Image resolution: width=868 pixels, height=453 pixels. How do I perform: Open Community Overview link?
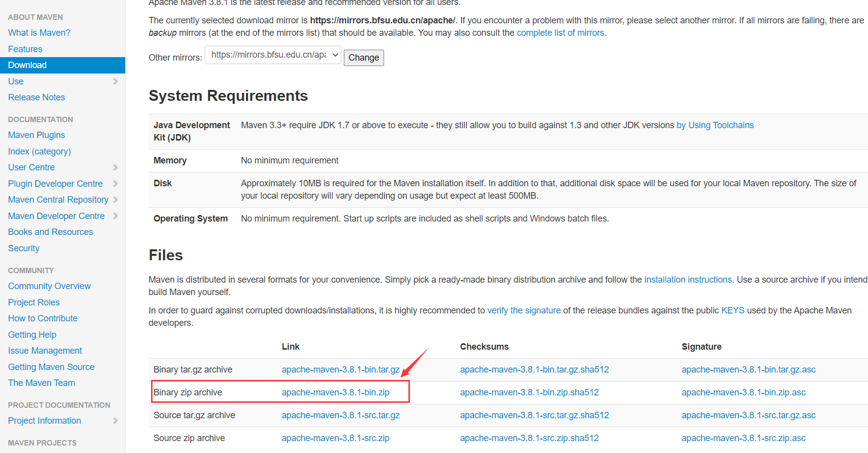50,286
